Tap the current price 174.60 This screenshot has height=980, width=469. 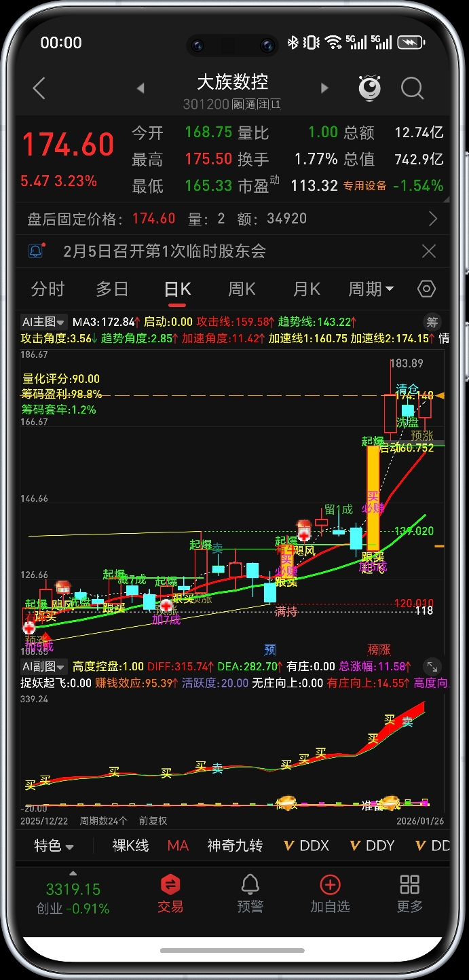click(x=68, y=145)
